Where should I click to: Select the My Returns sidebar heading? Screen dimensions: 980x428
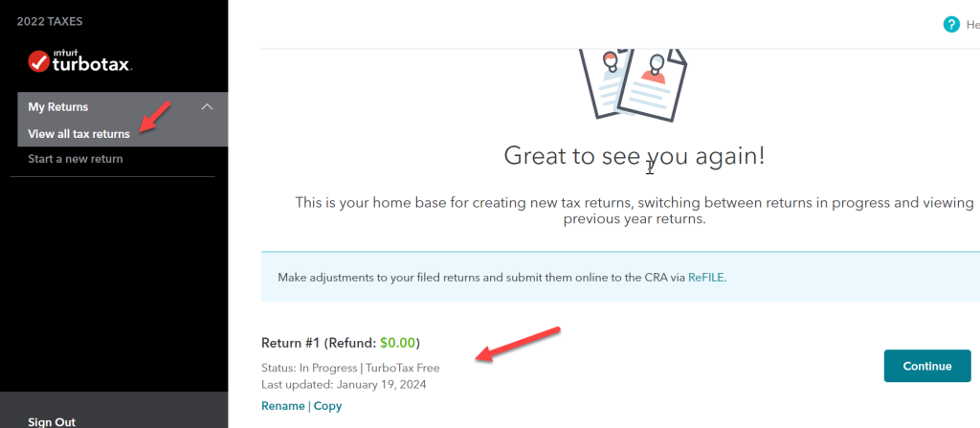click(x=58, y=107)
